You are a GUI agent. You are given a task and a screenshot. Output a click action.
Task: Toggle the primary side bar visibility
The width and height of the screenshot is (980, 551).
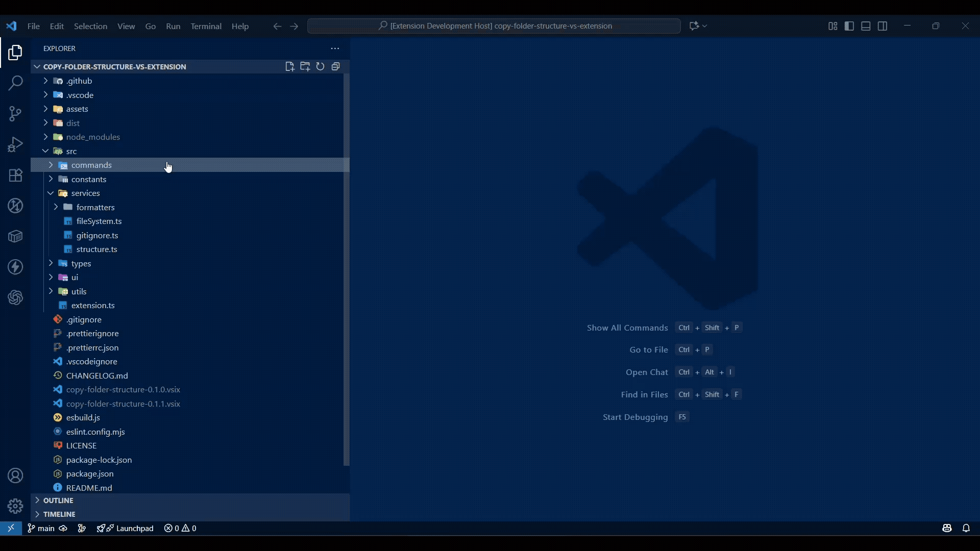click(849, 26)
